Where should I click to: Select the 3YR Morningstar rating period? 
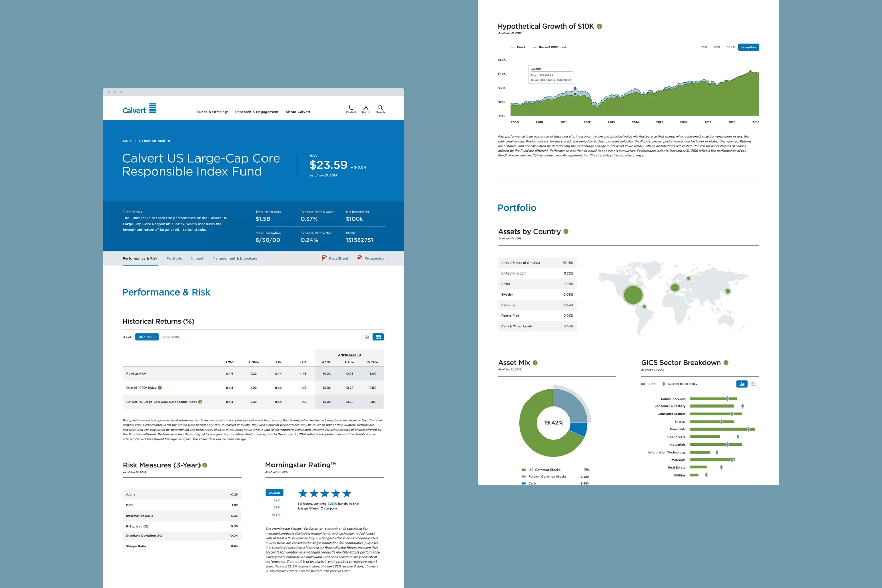[276, 500]
